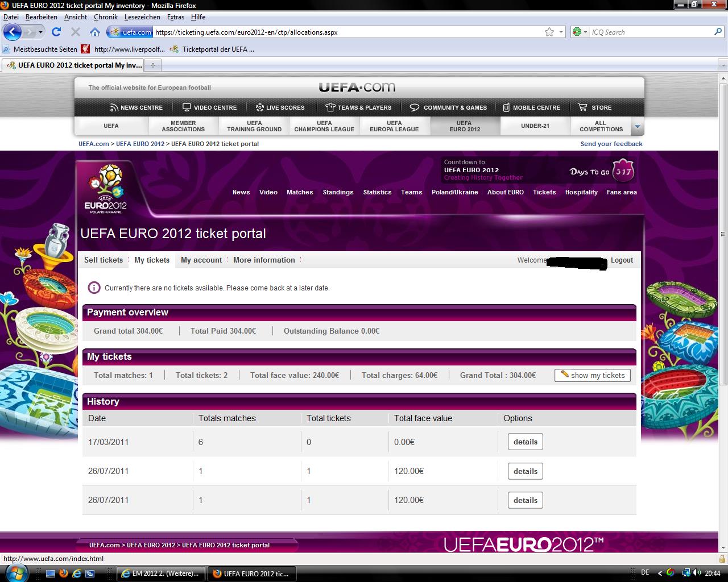Expand the UEFA competitions bar arrow
The height and width of the screenshot is (582, 728).
638,126
